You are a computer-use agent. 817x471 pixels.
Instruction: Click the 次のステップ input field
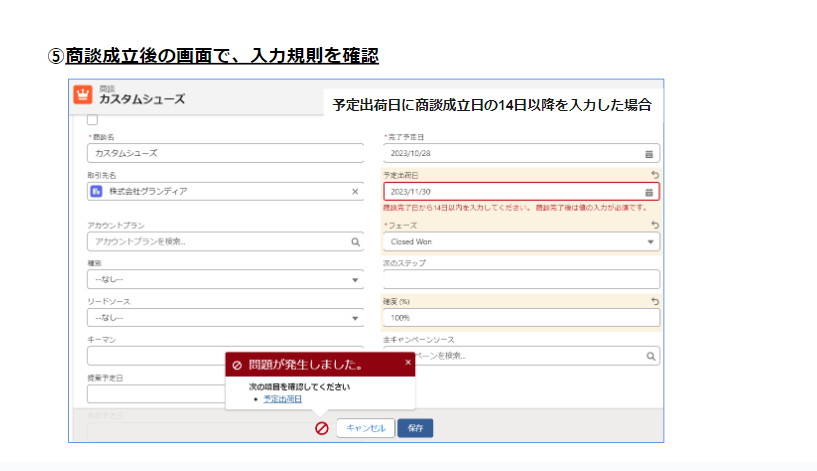522,279
